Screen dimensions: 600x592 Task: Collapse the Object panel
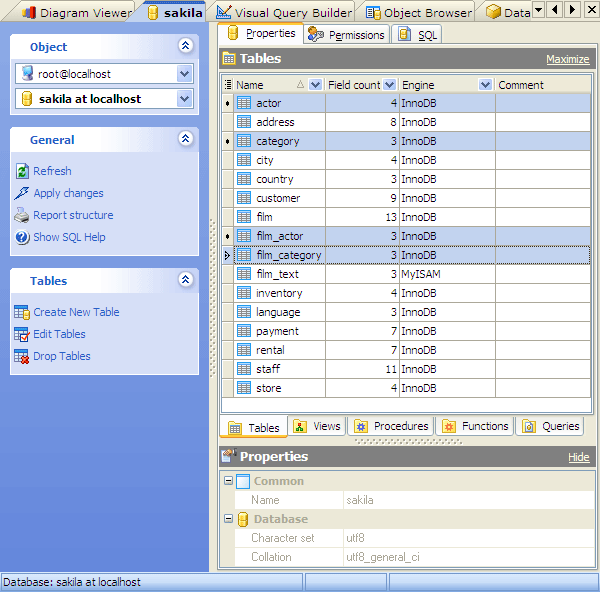186,46
